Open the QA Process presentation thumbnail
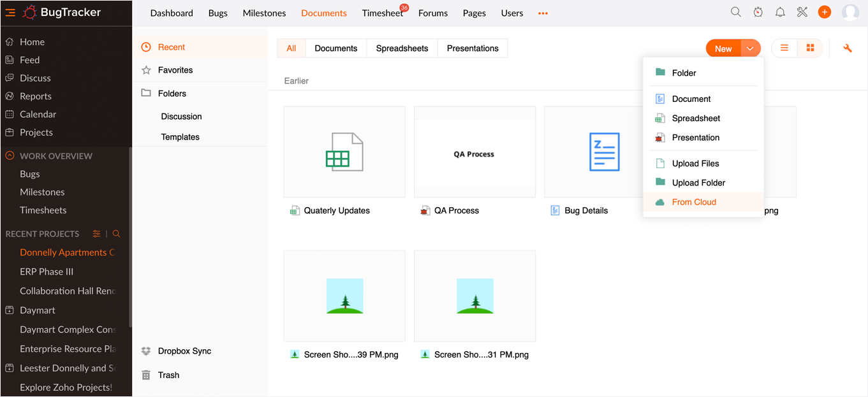The height and width of the screenshot is (397, 868). click(x=474, y=152)
